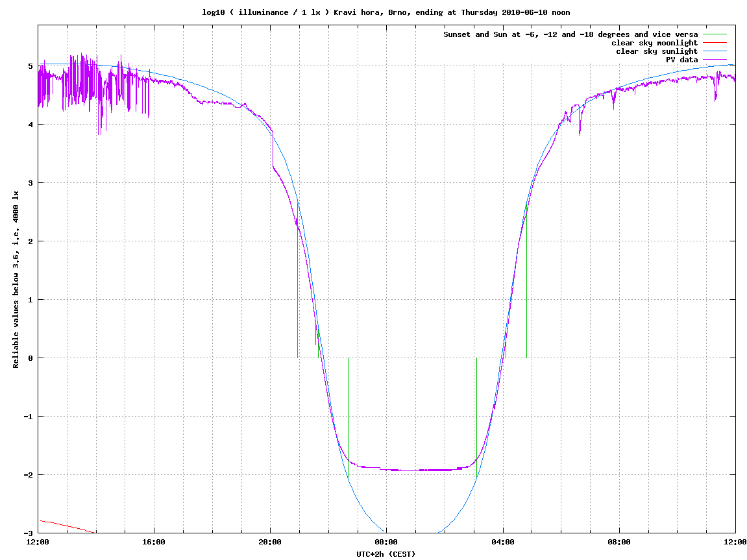Click the tall green sunset marker line just before 21:00
Viewport: 747px width, 560px height.
[298, 280]
